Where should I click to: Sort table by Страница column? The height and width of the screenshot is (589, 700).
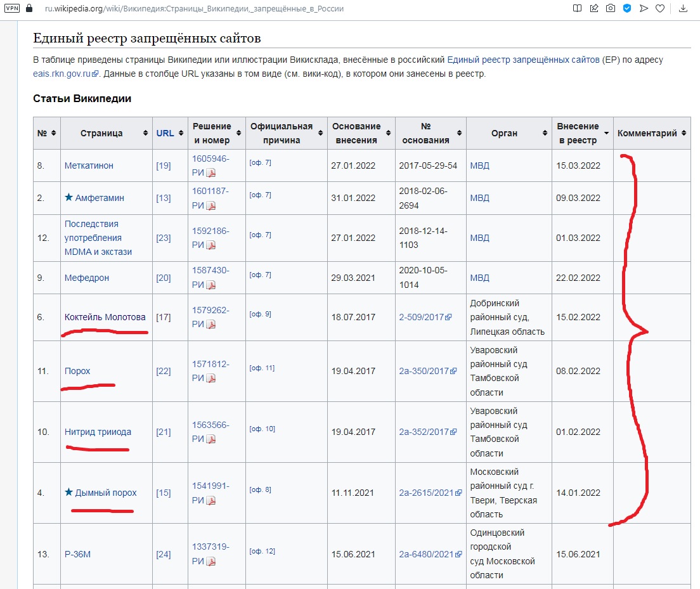[146, 133]
